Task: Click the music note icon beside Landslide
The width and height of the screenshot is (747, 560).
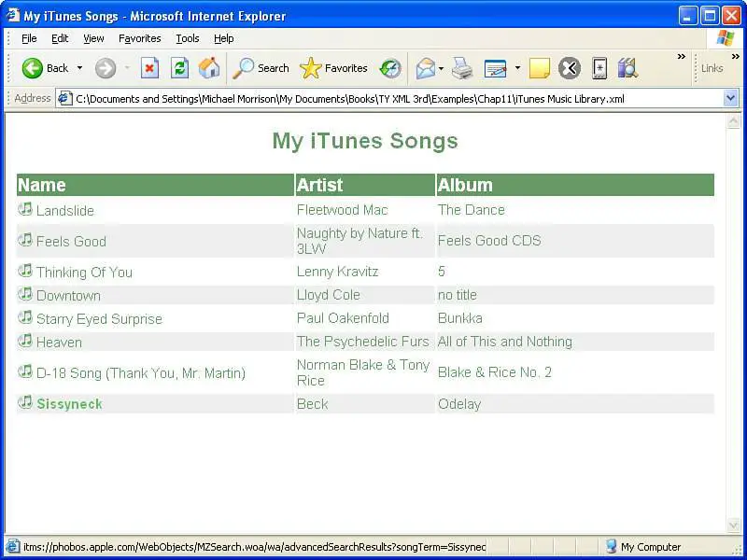Action: (25, 209)
